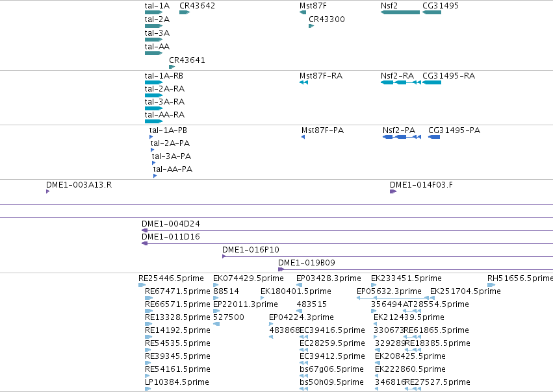
Task: Click the tal-3A-RA transcript label
Action: pos(164,102)
